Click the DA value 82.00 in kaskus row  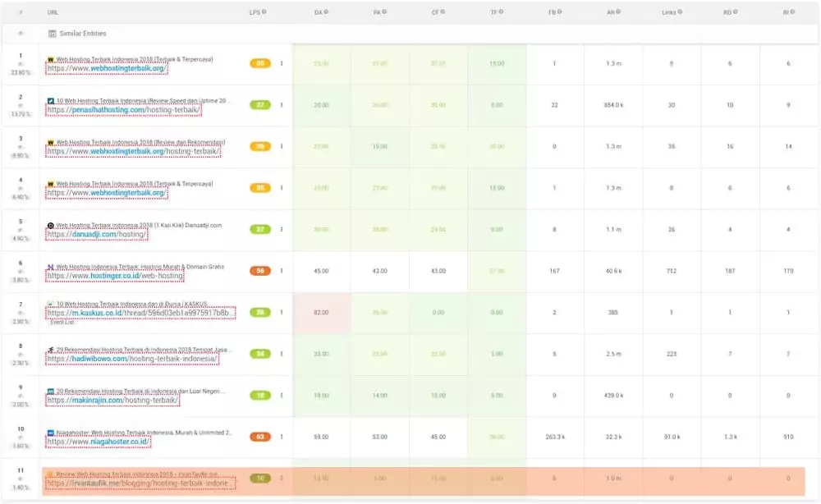[x=321, y=313]
